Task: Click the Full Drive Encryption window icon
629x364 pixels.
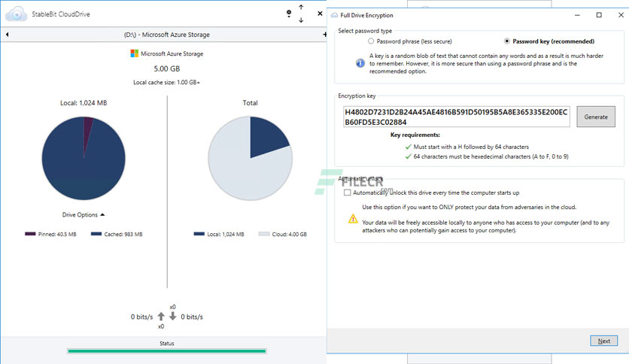Action: click(334, 15)
